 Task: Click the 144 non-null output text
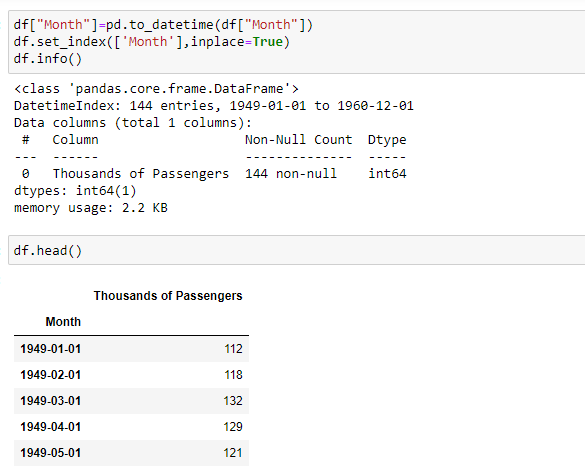pyautogui.click(x=291, y=174)
